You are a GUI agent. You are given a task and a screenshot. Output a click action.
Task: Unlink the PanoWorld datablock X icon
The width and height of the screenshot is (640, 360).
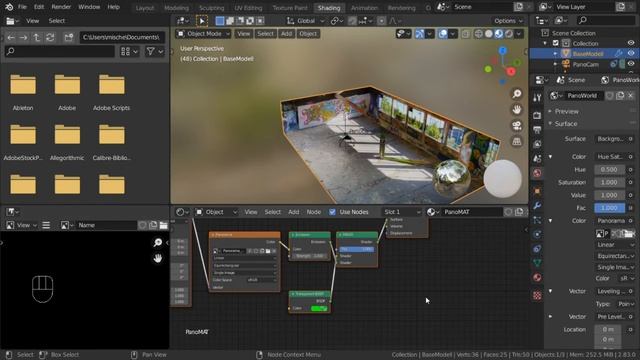tap(630, 96)
